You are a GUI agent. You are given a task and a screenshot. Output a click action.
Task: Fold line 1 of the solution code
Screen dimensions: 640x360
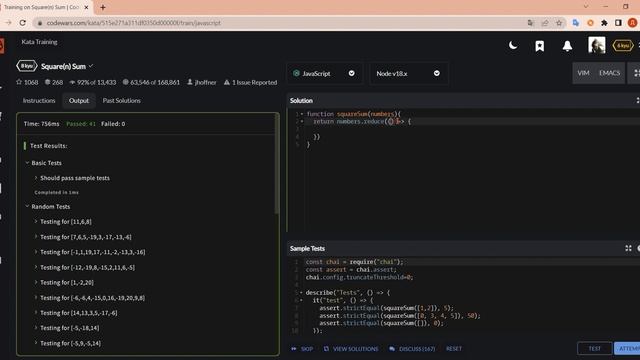pyautogui.click(x=302, y=114)
